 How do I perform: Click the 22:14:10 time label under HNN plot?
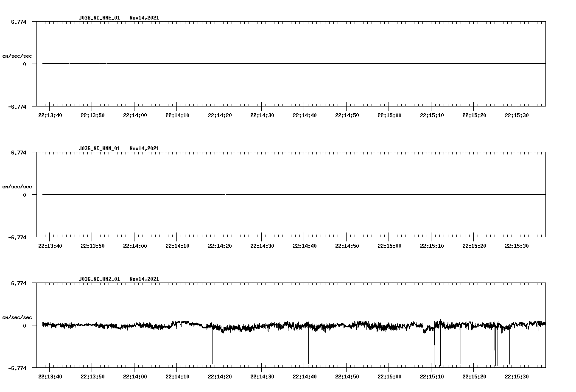coord(177,246)
